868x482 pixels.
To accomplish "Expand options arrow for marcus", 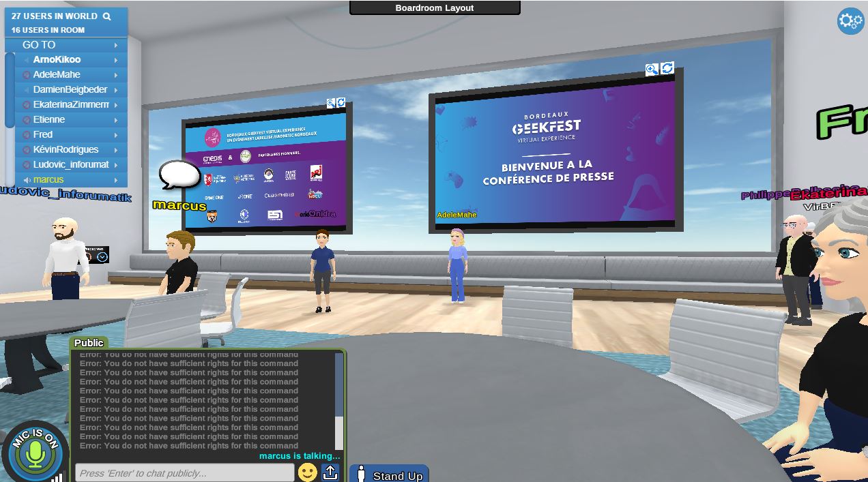I will pyautogui.click(x=116, y=180).
